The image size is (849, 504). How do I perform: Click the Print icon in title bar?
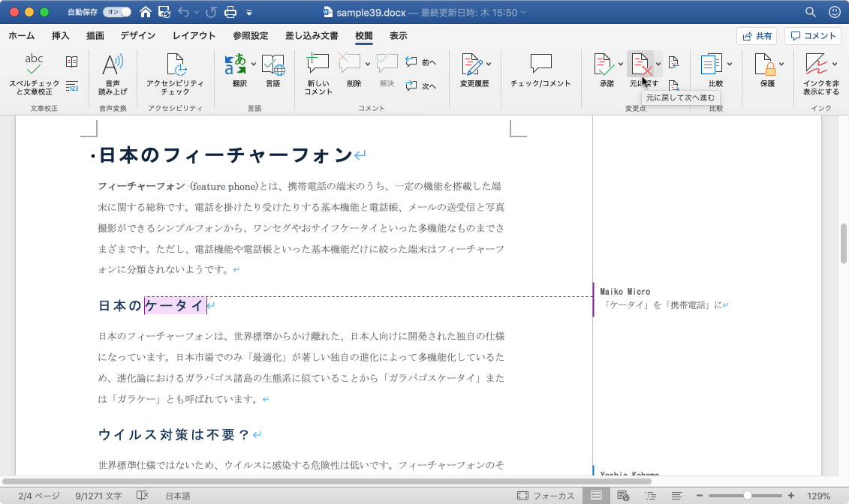pos(231,12)
